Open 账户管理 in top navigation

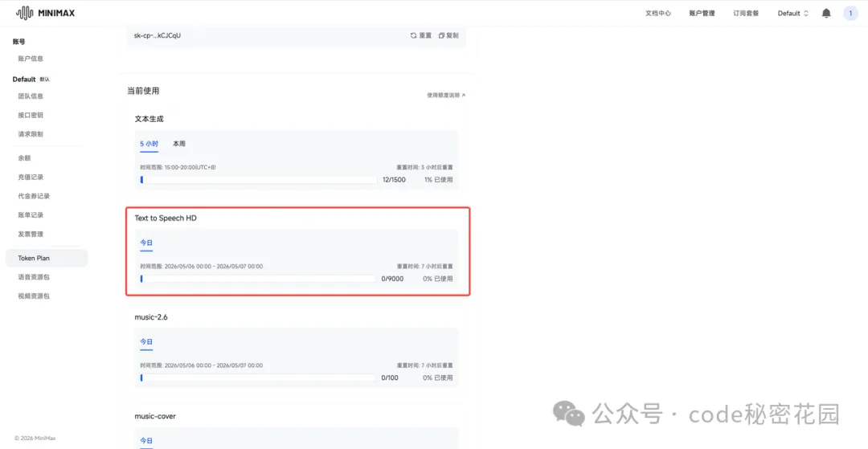coord(702,14)
